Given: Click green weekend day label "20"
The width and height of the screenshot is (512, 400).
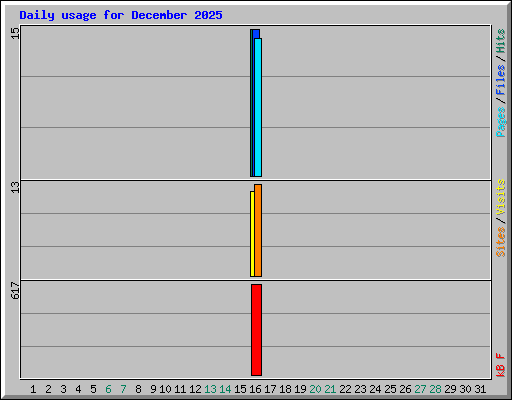Looking at the screenshot, I should tap(315, 389).
